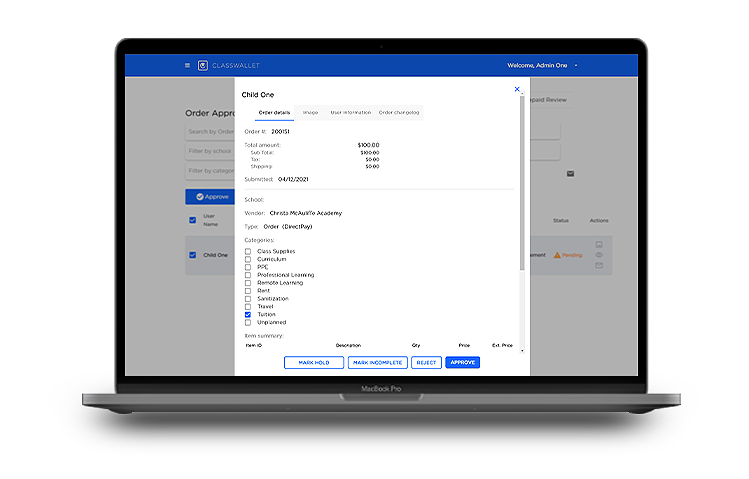Check the Unplanned category checkbox
Image resolution: width=749 pixels, height=479 pixels.
pos(248,322)
